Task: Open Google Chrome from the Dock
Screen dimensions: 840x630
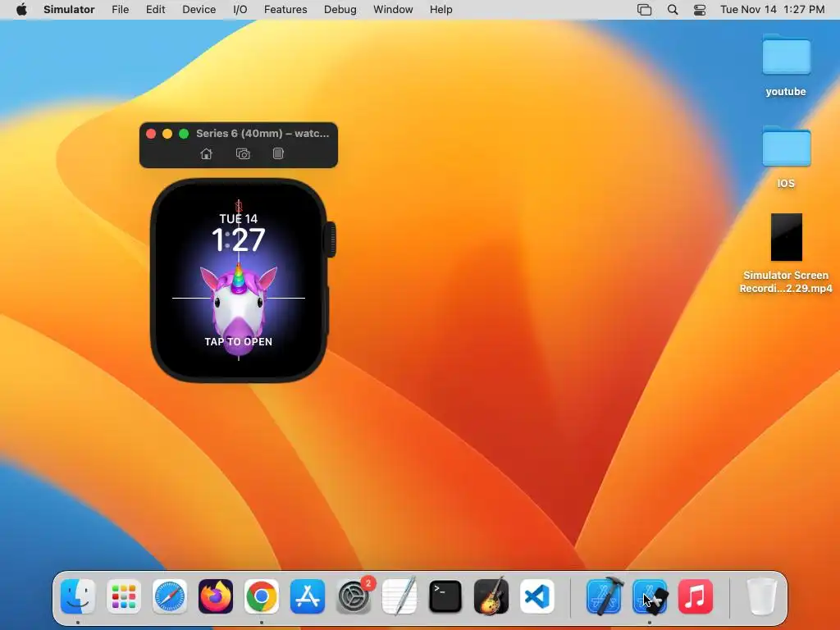Action: coord(262,596)
